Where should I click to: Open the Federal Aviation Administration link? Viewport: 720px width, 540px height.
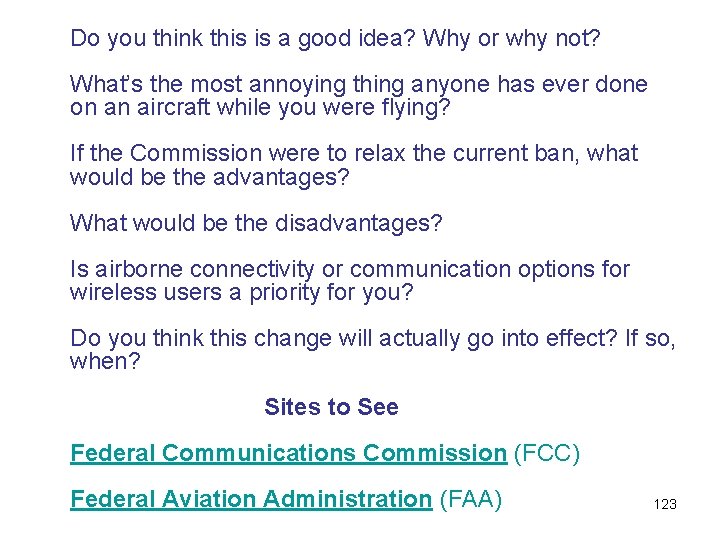250,499
